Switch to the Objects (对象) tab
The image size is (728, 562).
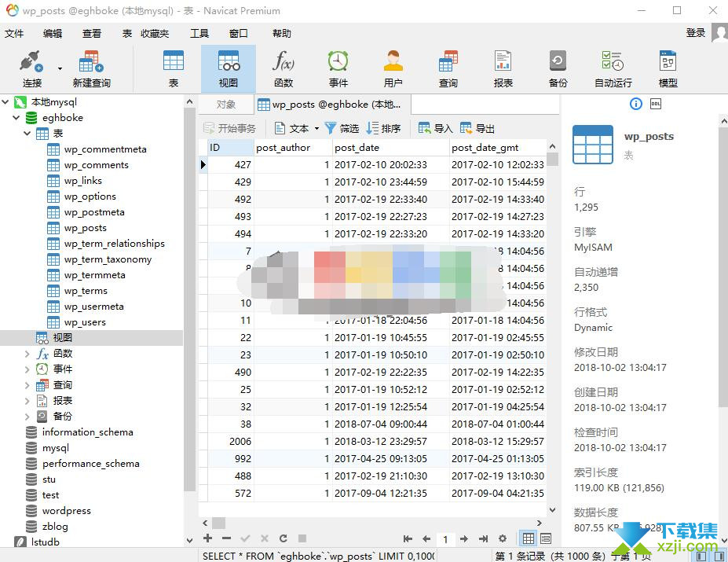click(226, 105)
